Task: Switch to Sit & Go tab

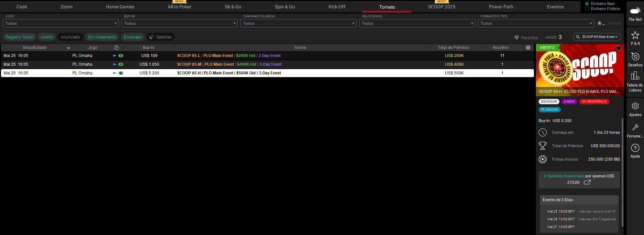Action: point(233,7)
